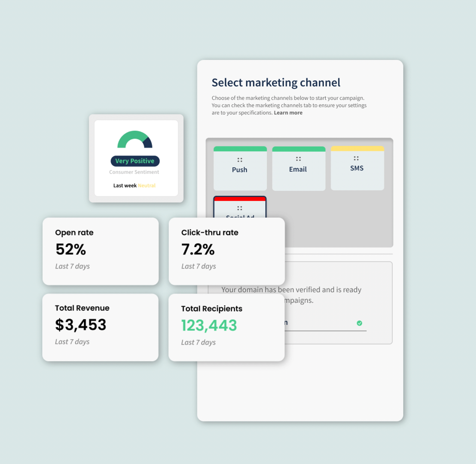Click the Total Revenue heading
This screenshot has width=476, height=464.
(82, 308)
